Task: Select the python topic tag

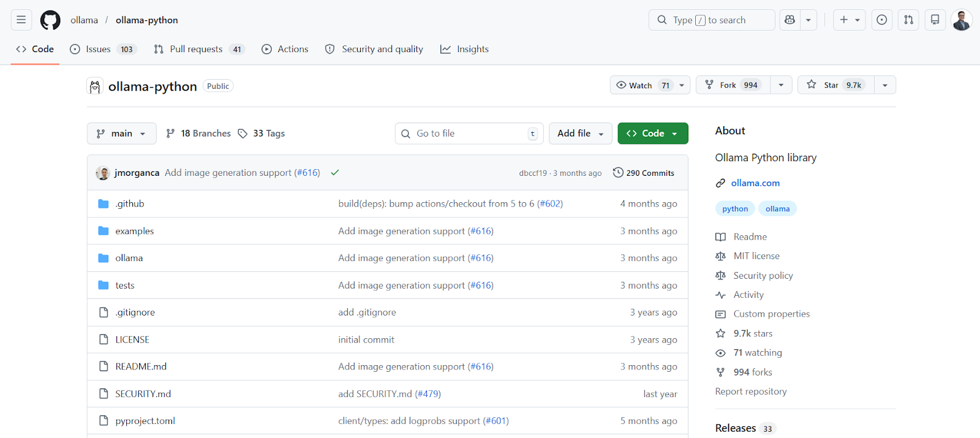Action: [735, 209]
